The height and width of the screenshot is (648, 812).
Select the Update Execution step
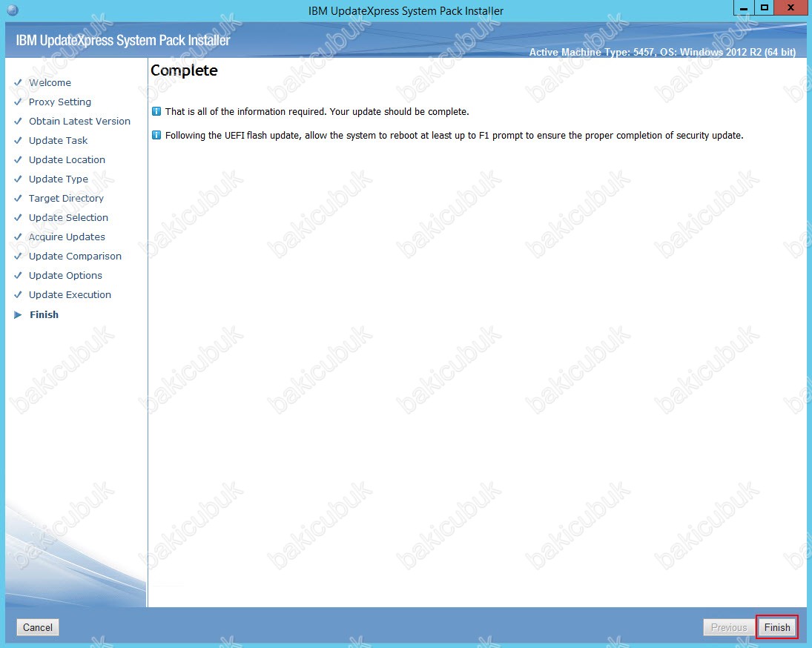tap(70, 294)
